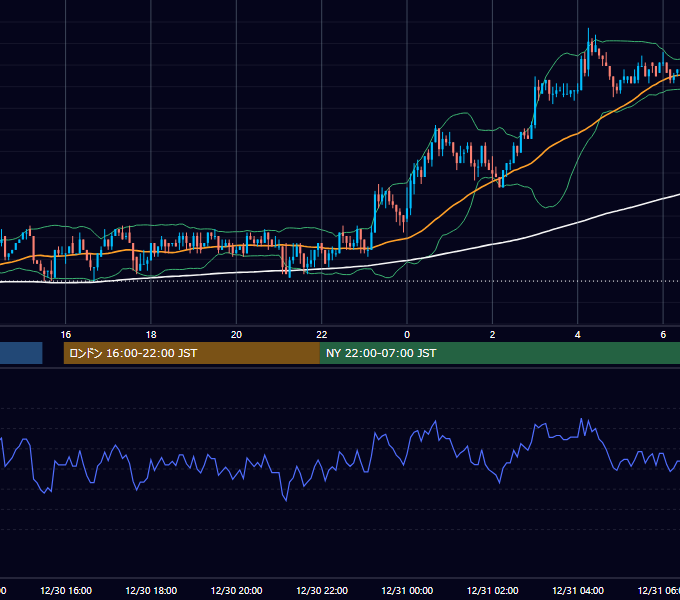Click the 16 hour label on chart axis

click(65, 335)
